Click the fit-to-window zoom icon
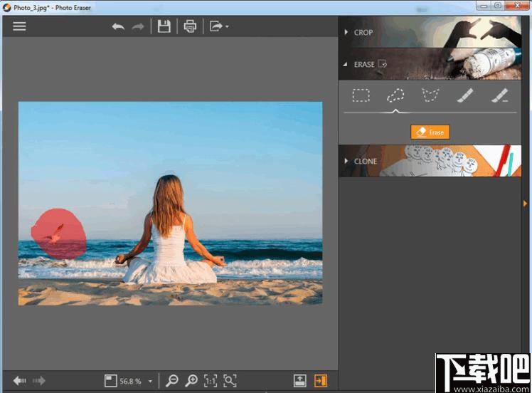This screenshot has width=532, height=393. pos(111,381)
